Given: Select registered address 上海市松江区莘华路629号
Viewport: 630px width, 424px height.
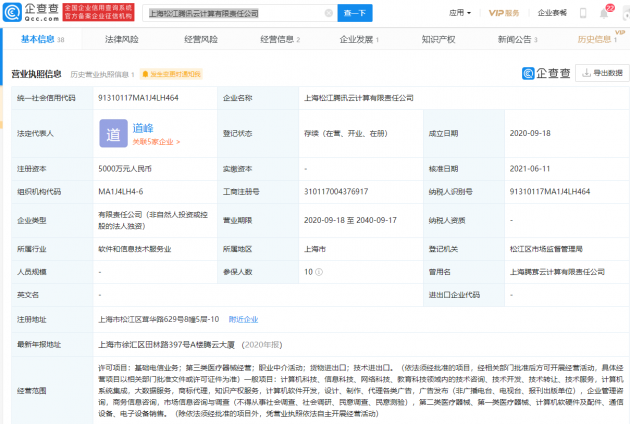Looking at the screenshot, I should tap(158, 320).
